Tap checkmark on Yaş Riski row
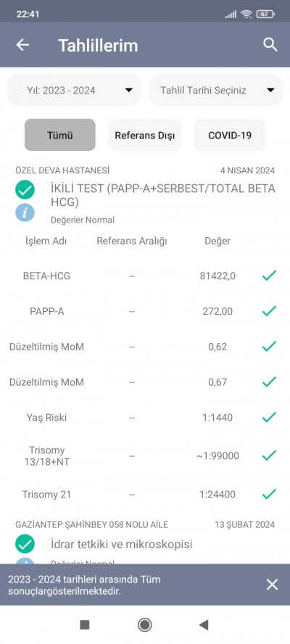 point(269,417)
